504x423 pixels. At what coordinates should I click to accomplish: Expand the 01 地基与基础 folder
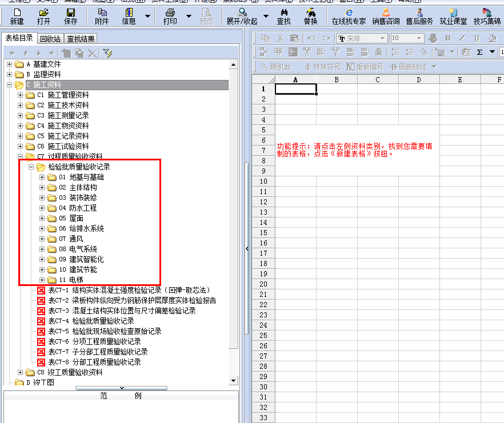point(42,178)
